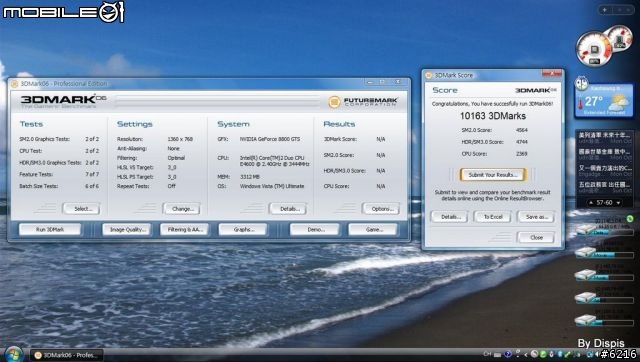Click the first drive icon in drive gadget

tap(586, 230)
